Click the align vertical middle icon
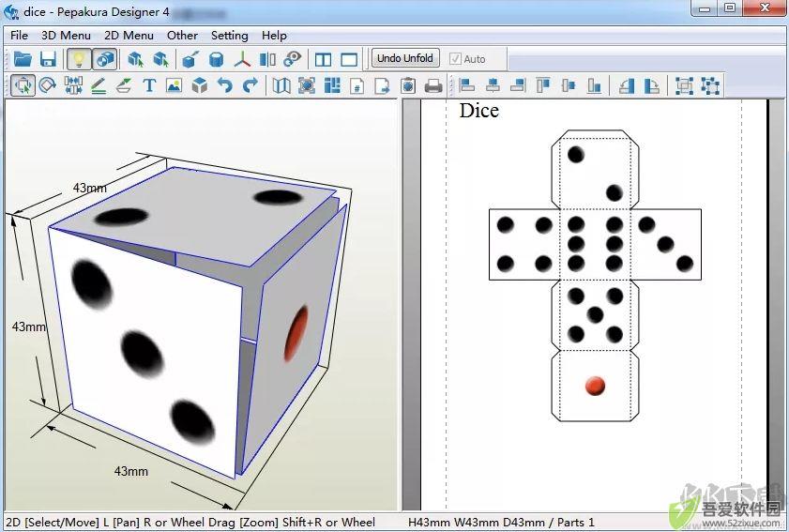The width and height of the screenshot is (789, 532). 569,85
